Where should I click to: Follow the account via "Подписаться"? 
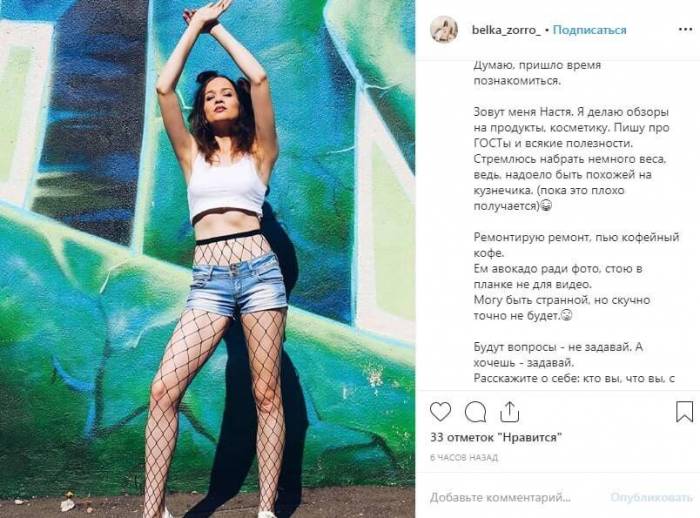[x=589, y=30]
